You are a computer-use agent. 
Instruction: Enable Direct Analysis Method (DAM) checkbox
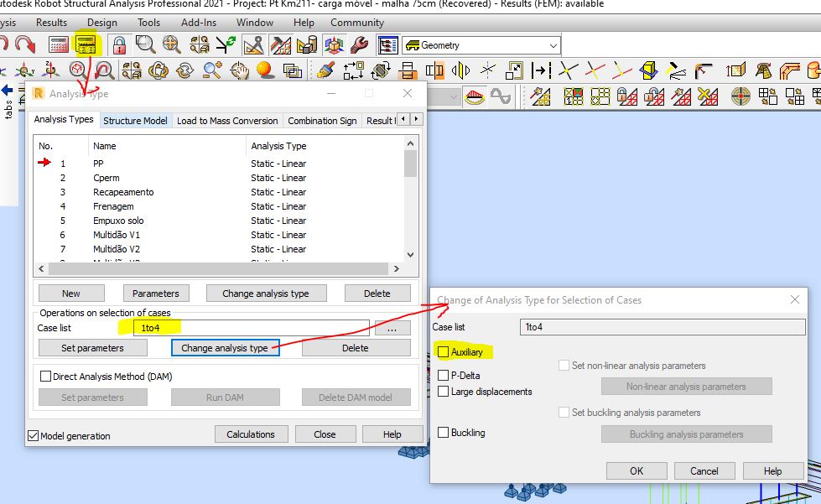(x=45, y=377)
